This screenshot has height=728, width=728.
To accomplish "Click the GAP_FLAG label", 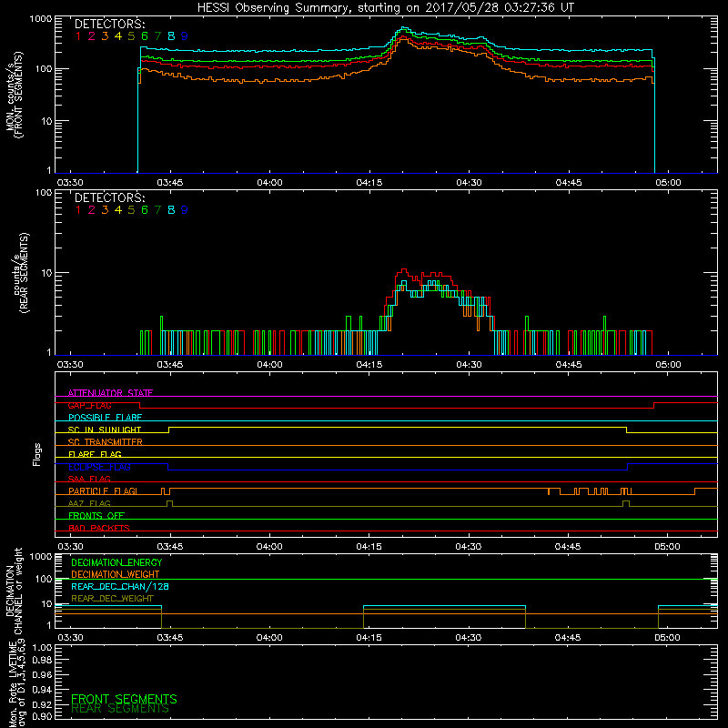I will click(x=89, y=405).
